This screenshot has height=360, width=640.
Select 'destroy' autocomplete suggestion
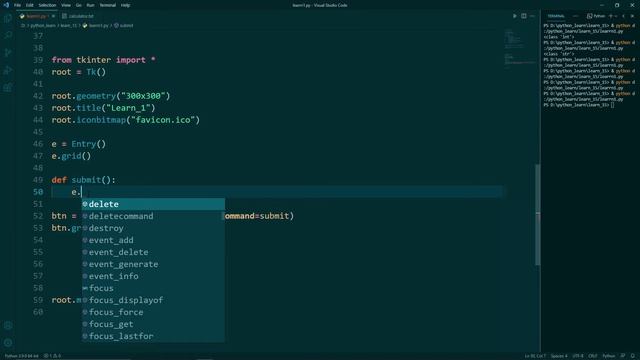click(153, 228)
